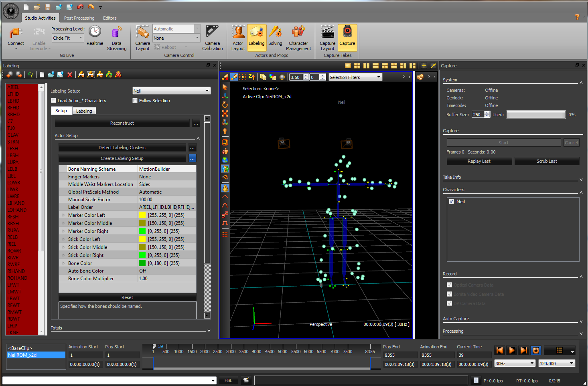Click the Replay Last button
588x386 pixels.
click(x=479, y=161)
